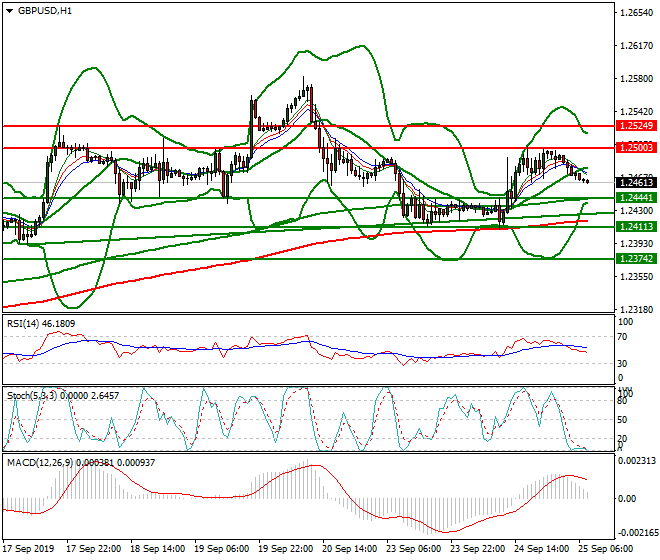
Task: Click the MACD 0.002313 scale value
Action: [636, 461]
